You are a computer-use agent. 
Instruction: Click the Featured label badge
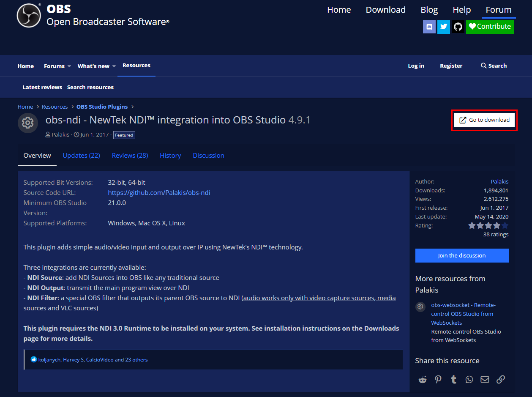point(124,135)
